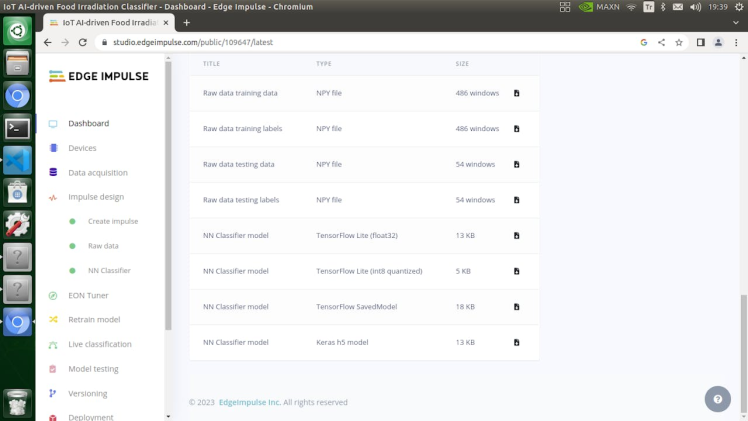
Task: Open Data acquisition in sidebar
Action: tap(97, 172)
